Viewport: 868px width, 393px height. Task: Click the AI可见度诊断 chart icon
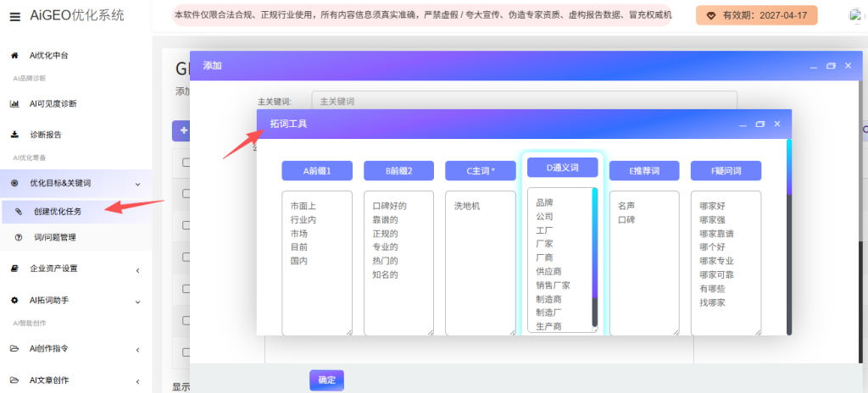[15, 103]
